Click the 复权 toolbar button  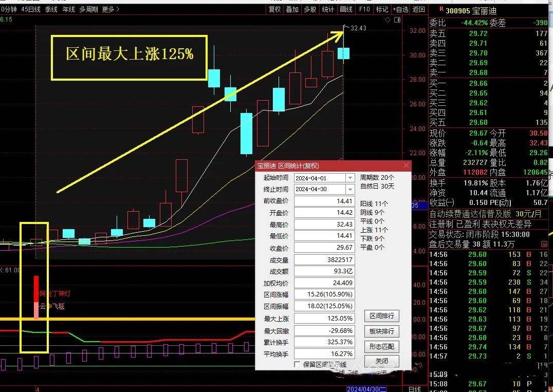click(x=275, y=9)
